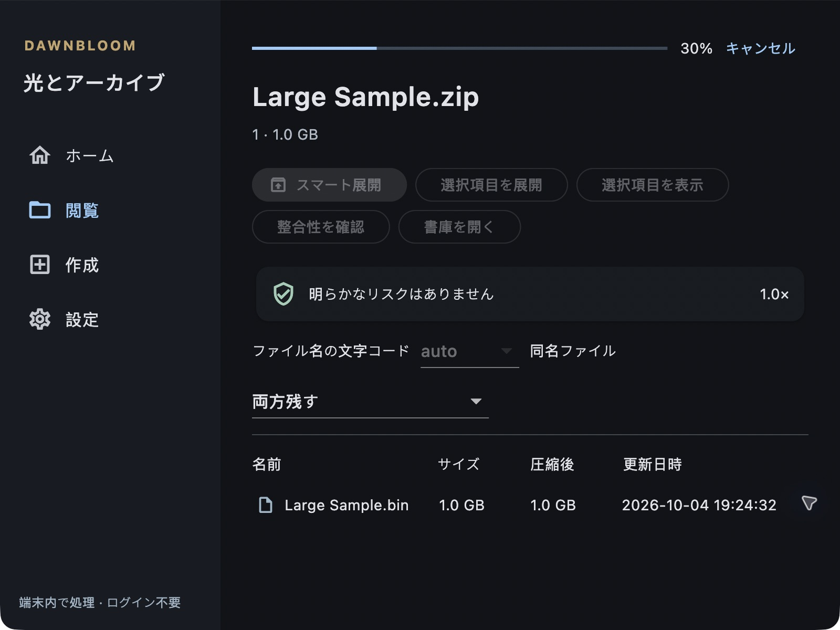
Task: Click the green shield check icon
Action: click(283, 294)
